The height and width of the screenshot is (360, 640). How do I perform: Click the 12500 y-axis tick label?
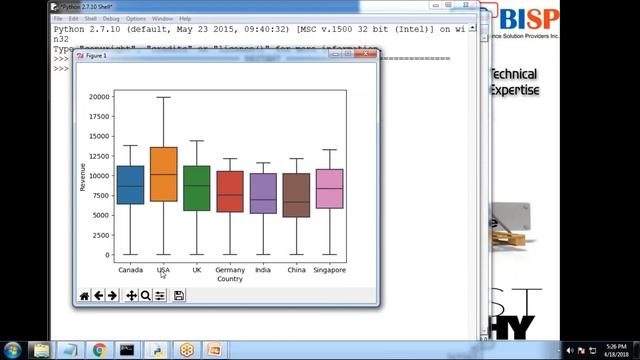99,156
